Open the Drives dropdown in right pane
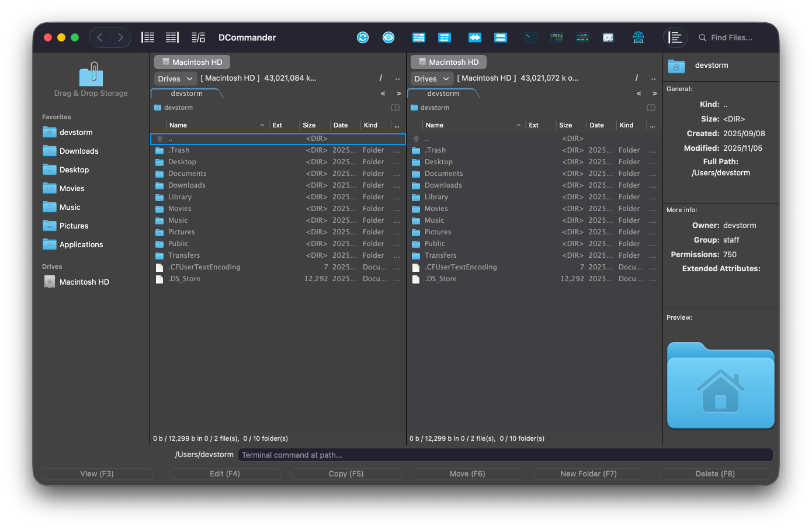 pos(431,78)
